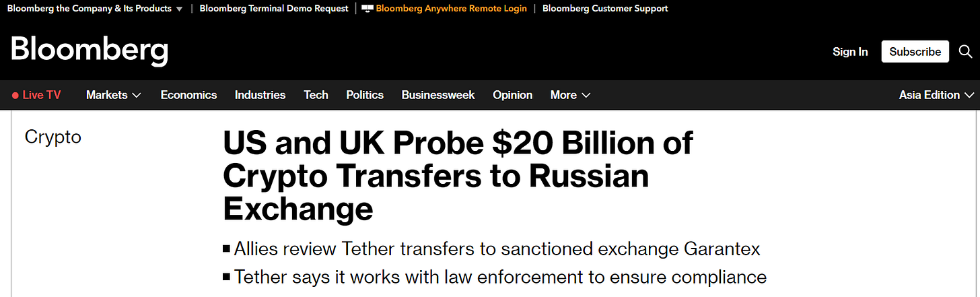The image size is (980, 297).
Task: Open Bloomberg Terminal Demo Request link
Action: point(274,9)
